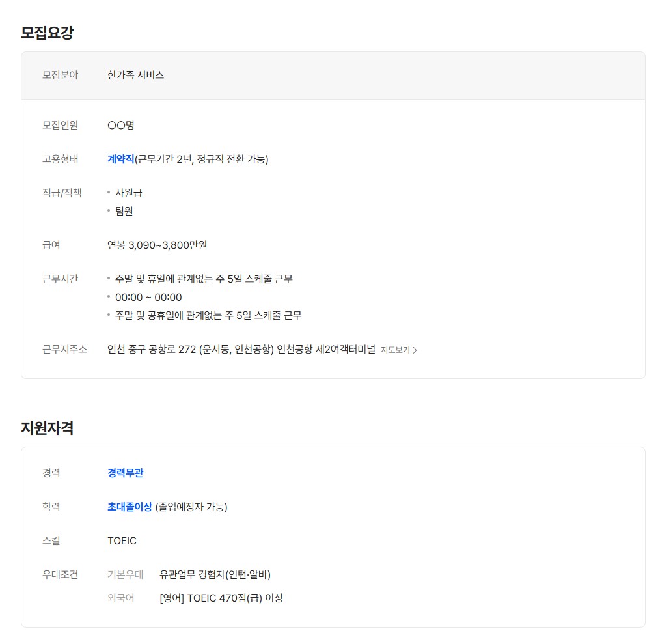Click the 한가족 서비스 recruitment field text
The height and width of the screenshot is (644, 671).
tap(135, 75)
